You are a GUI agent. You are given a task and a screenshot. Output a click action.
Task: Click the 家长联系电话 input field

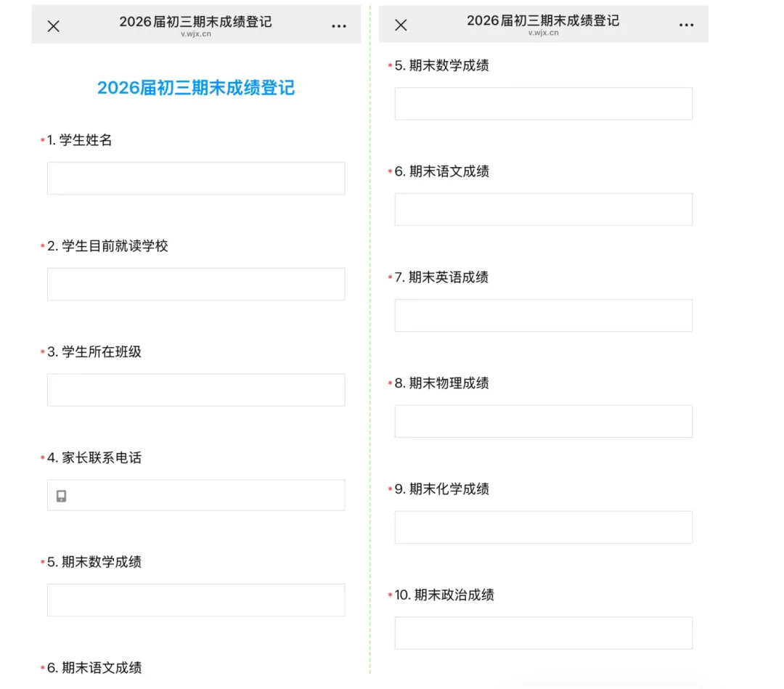[195, 496]
